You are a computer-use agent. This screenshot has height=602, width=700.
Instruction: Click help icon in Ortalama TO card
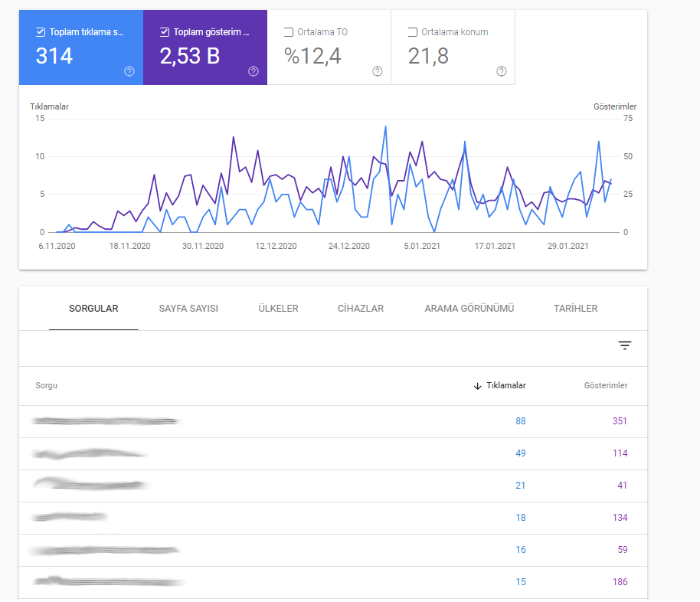(378, 71)
